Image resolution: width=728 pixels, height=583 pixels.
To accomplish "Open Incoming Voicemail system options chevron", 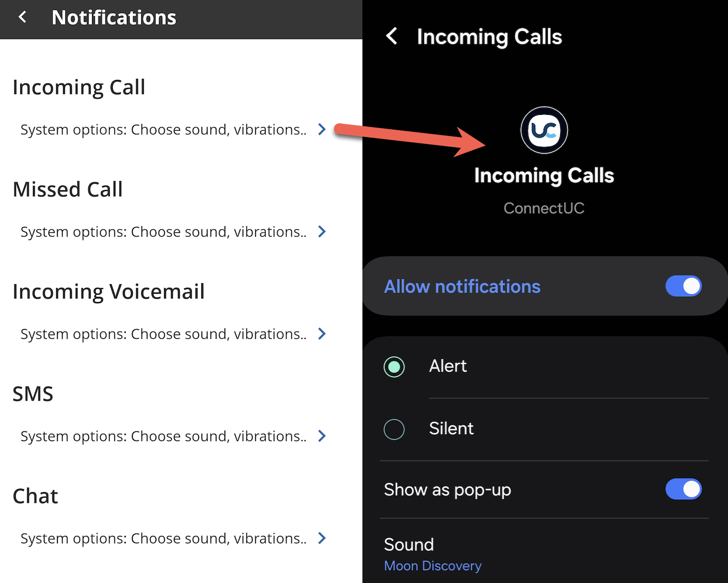I will 322,334.
